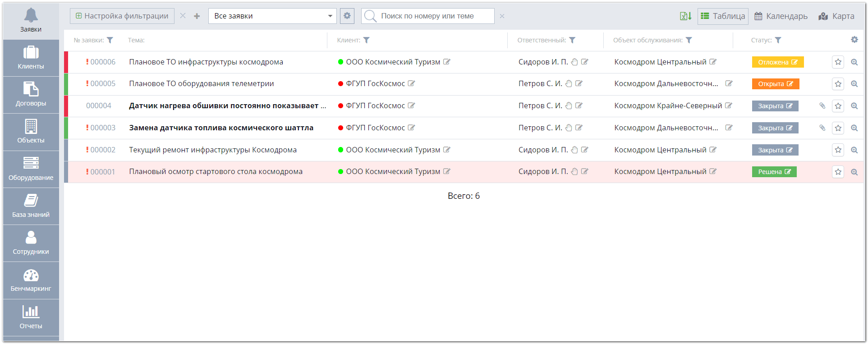
Task: Open the Сотрудники section in sidebar
Action: (31, 243)
